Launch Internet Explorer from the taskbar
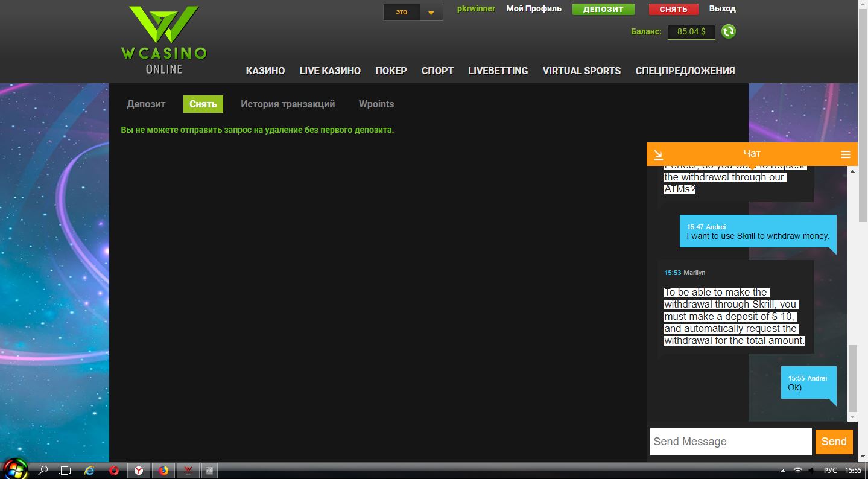868x479 pixels. [90, 471]
